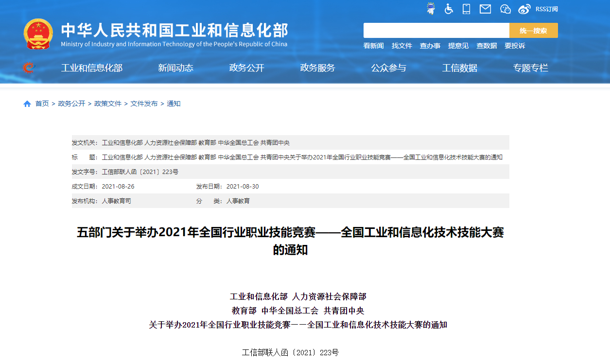Go to the 工信数据 navigation item

tap(459, 68)
